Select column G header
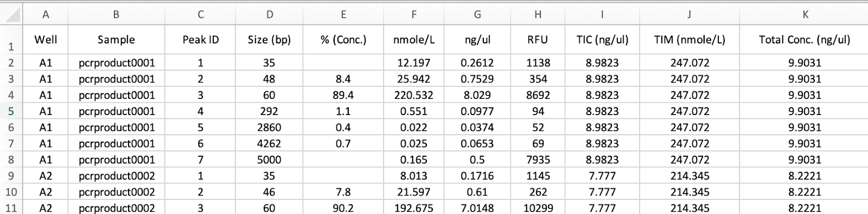 (477, 15)
